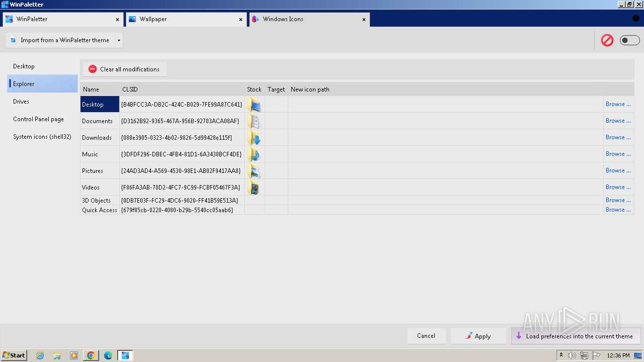644x362 pixels.
Task: Close the WinPaletter tab
Action: [118, 20]
